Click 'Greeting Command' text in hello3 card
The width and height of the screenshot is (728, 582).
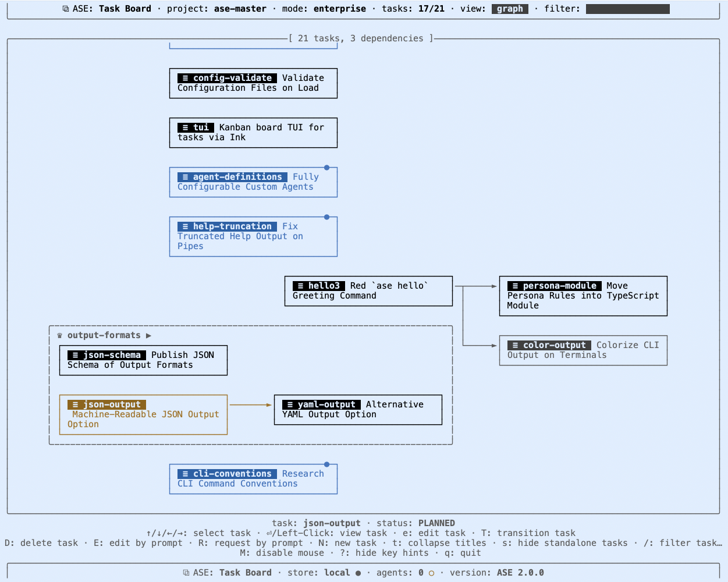335,296
